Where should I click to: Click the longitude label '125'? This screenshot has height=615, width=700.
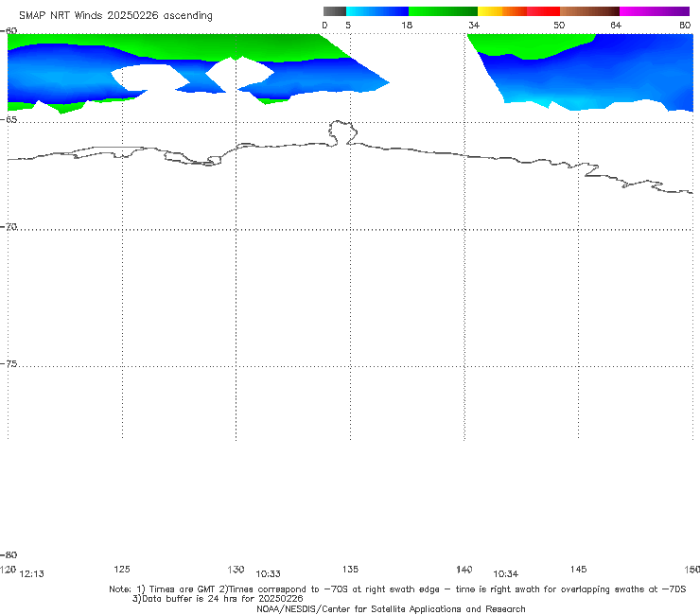[122, 569]
